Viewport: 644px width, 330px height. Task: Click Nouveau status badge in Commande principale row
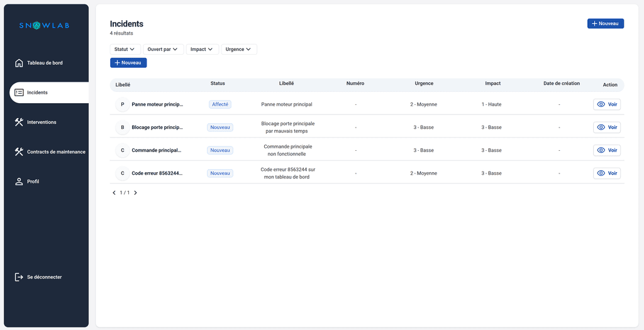coord(219,151)
